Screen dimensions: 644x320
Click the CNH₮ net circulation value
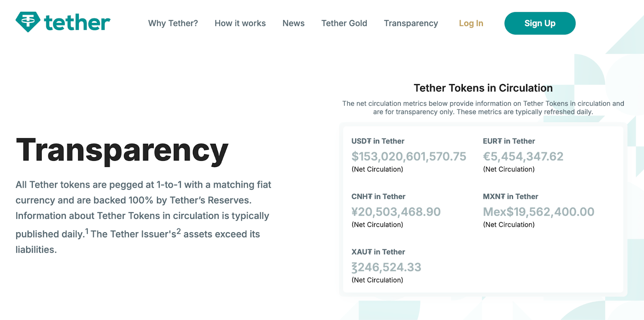396,212
